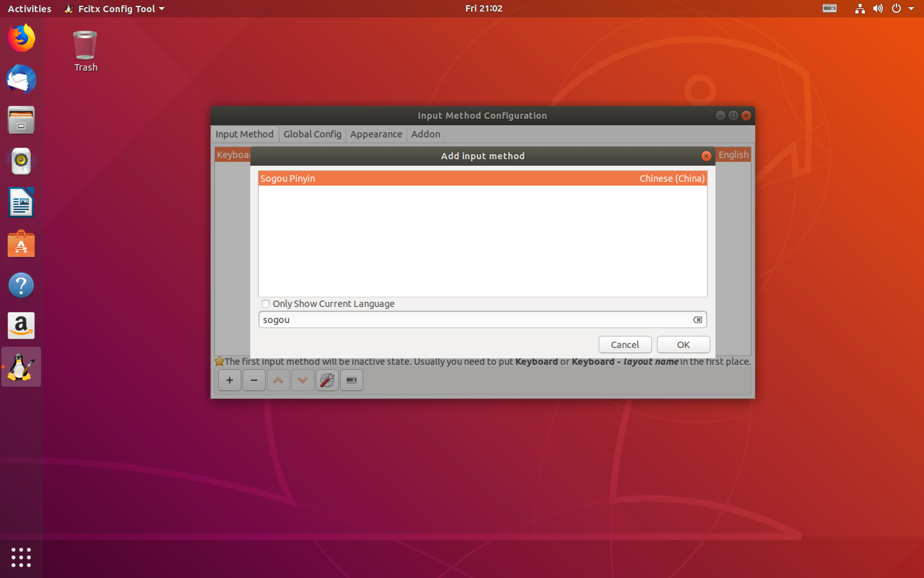Launch LibreOffice Writer from the dock
This screenshot has height=578, width=924.
click(21, 202)
